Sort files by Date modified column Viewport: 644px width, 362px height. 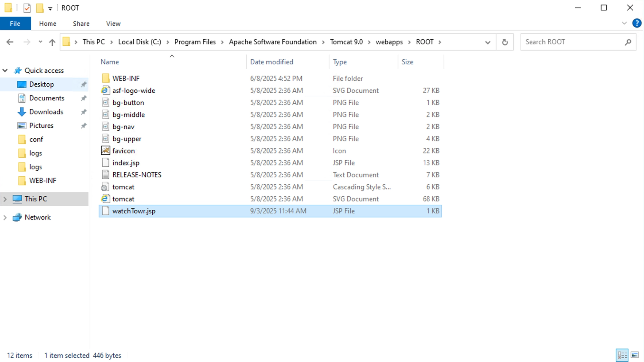[271, 62]
